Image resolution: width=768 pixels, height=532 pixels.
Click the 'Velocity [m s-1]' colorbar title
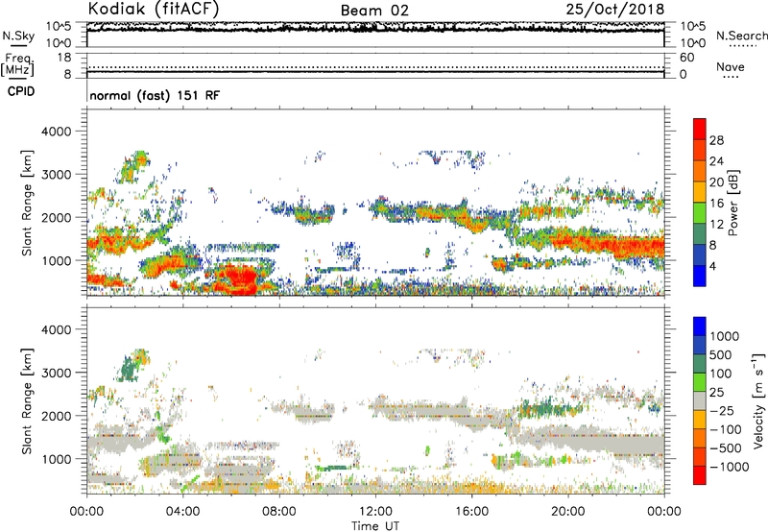click(x=758, y=400)
